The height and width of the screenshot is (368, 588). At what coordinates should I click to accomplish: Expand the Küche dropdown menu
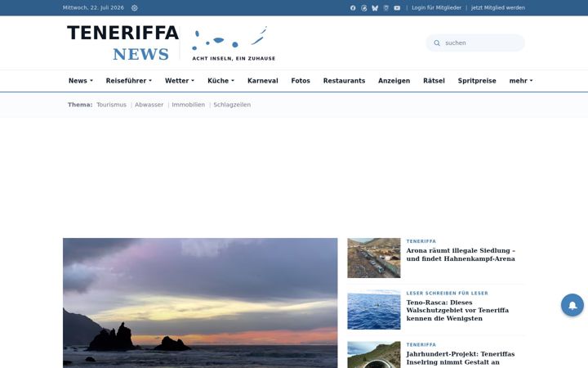(x=220, y=81)
